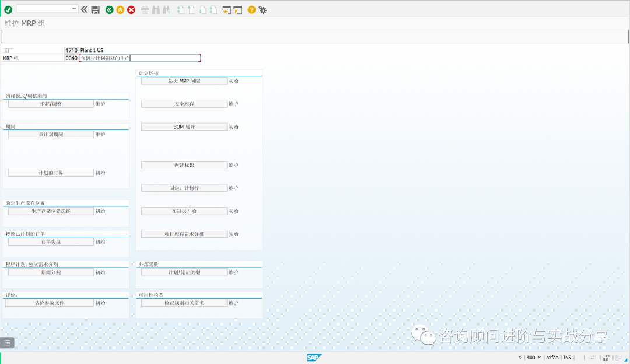This screenshot has width=630, height=364.
Task: Click the 订单类型 button
Action: (x=50, y=241)
